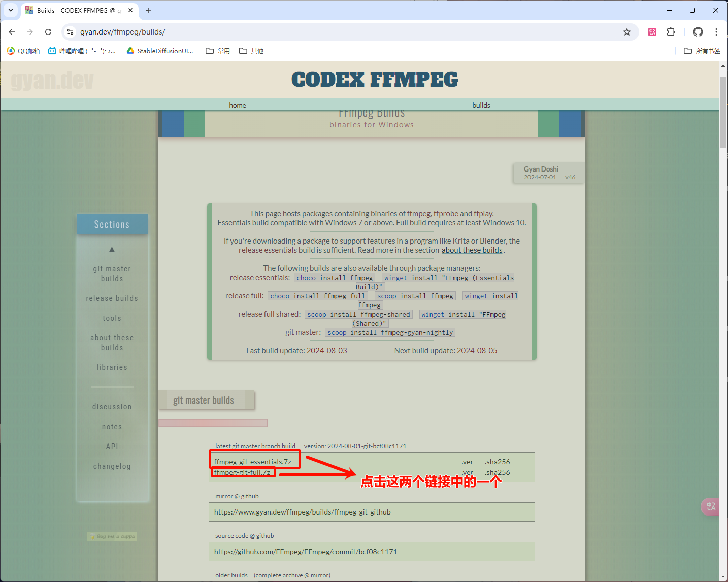This screenshot has width=728, height=582.
Task: Download ffmpeg-git-full.7z
Action: click(x=242, y=472)
